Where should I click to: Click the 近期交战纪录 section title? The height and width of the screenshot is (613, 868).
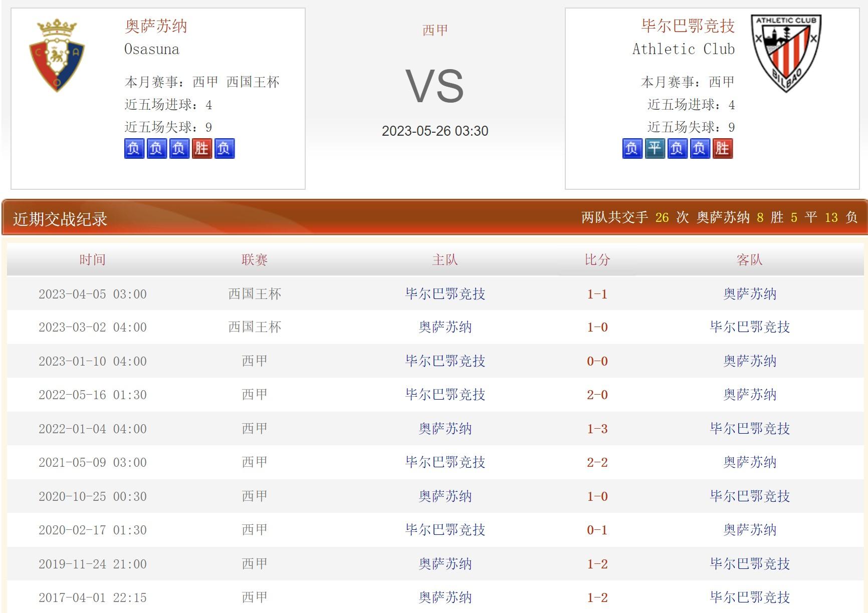point(60,219)
